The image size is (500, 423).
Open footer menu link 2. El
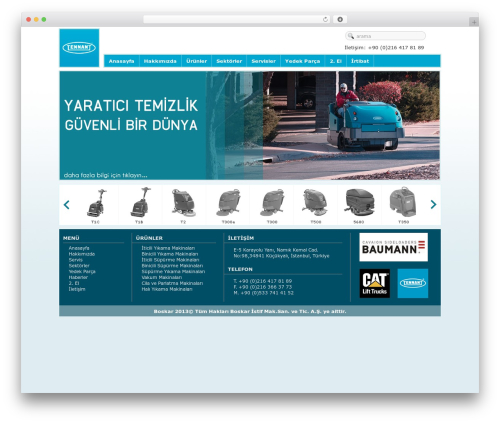pos(74,283)
